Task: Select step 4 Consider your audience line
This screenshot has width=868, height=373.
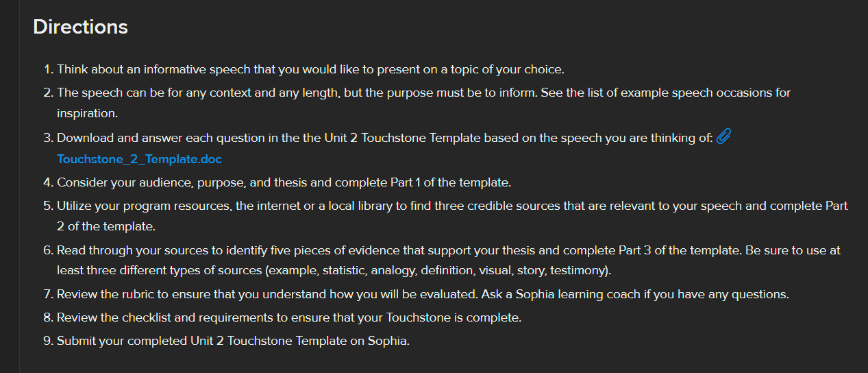Action: 284,182
